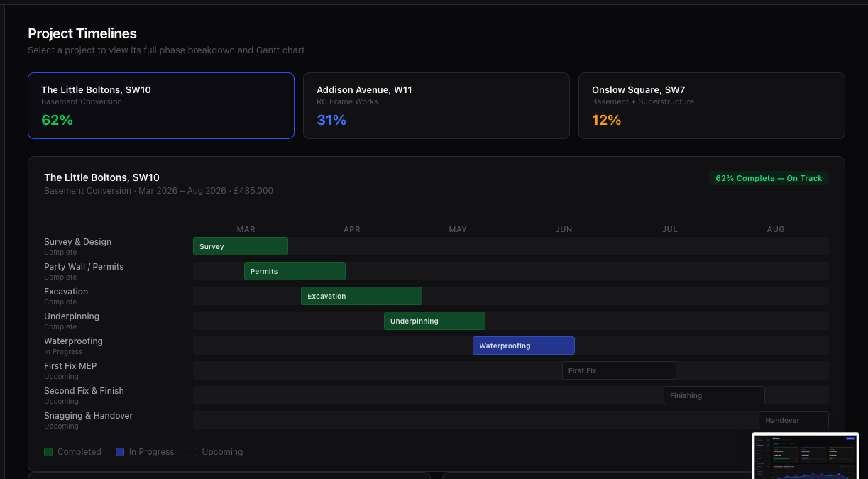The image size is (868, 479).
Task: Click the JUL month header
Action: [670, 229]
